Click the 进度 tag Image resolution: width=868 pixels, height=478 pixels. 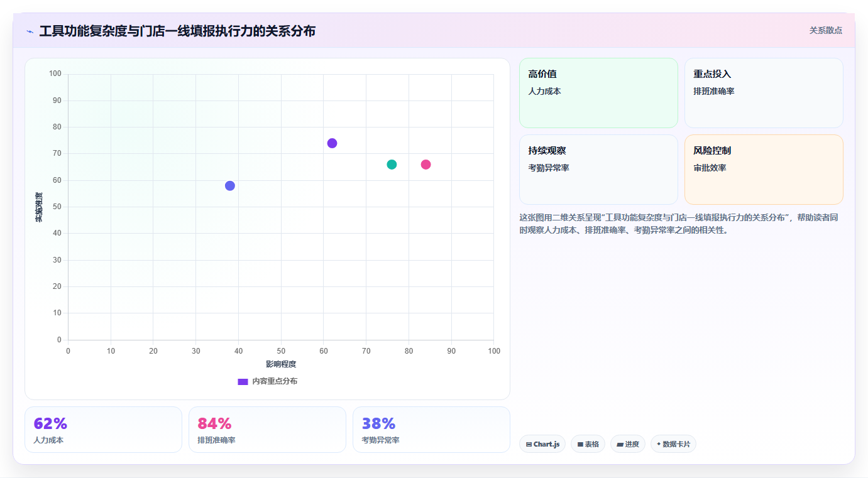[628, 444]
